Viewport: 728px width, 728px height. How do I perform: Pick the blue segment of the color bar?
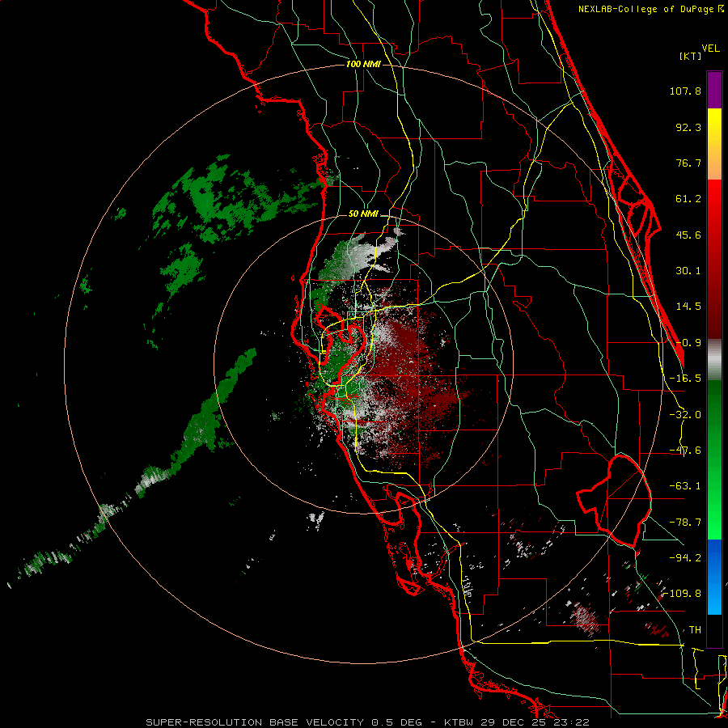pos(714,577)
